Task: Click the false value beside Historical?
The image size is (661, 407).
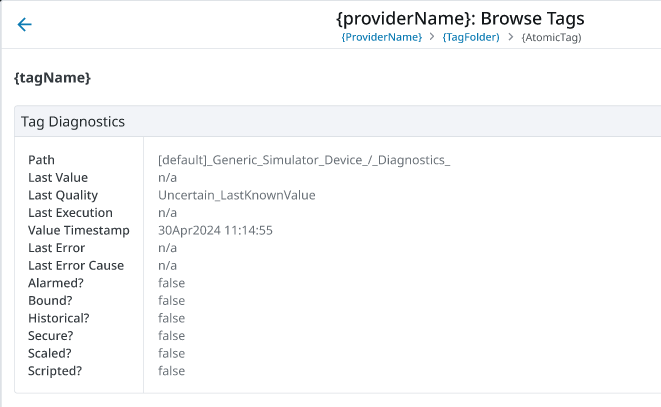Action: point(172,318)
